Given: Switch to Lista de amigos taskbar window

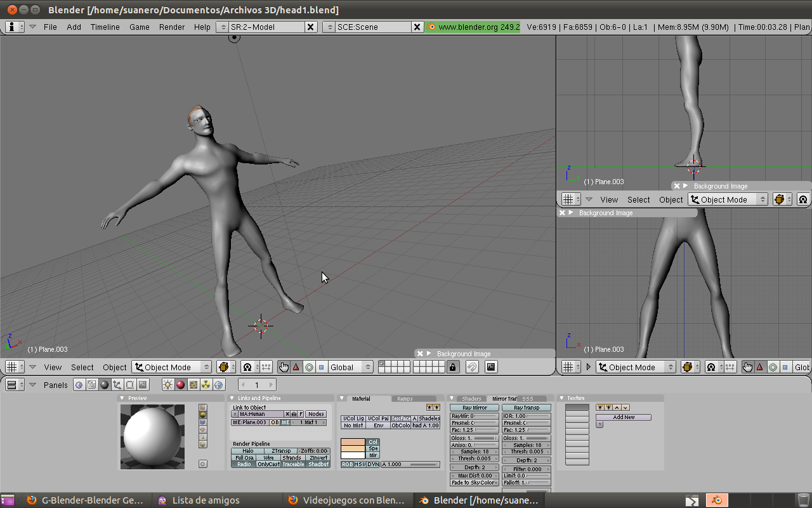Looking at the screenshot, I should point(206,500).
